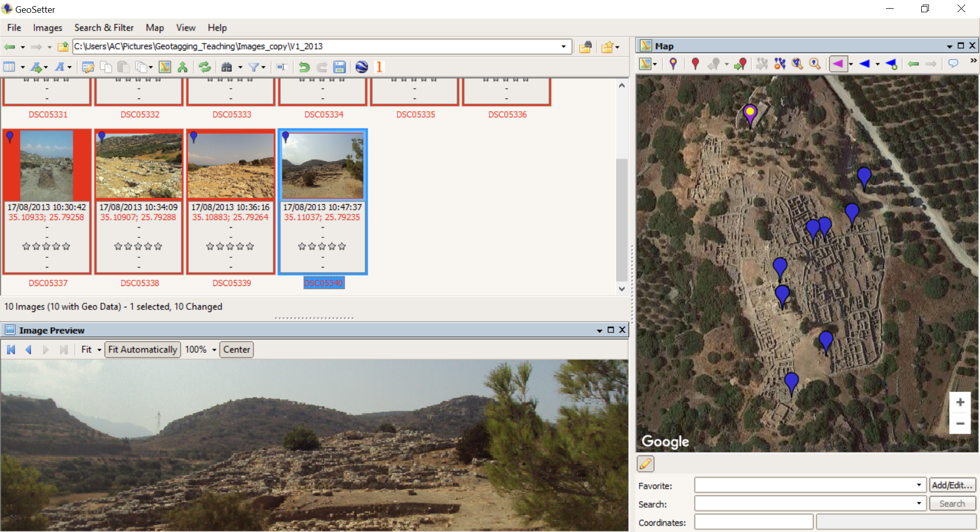The height and width of the screenshot is (532, 980).
Task: Select the DSC05338 thumbnail
Action: [139, 202]
